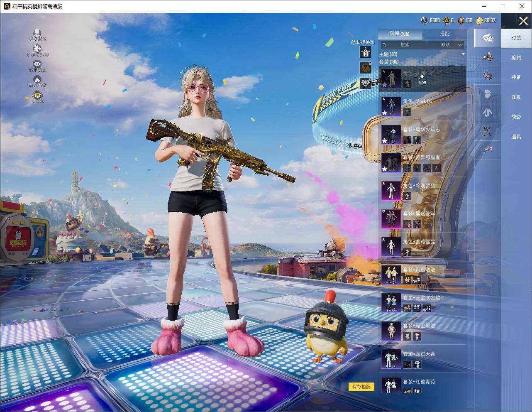Select quick-outfit hanger slot 3
The height and width of the screenshot is (412, 532).
[366, 52]
